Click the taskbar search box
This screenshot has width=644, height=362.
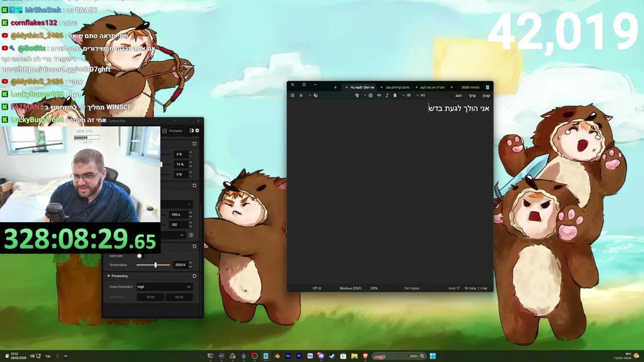[x=399, y=356]
